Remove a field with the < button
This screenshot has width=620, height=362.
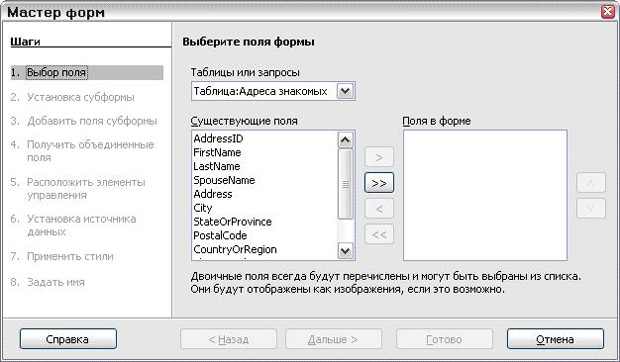379,209
